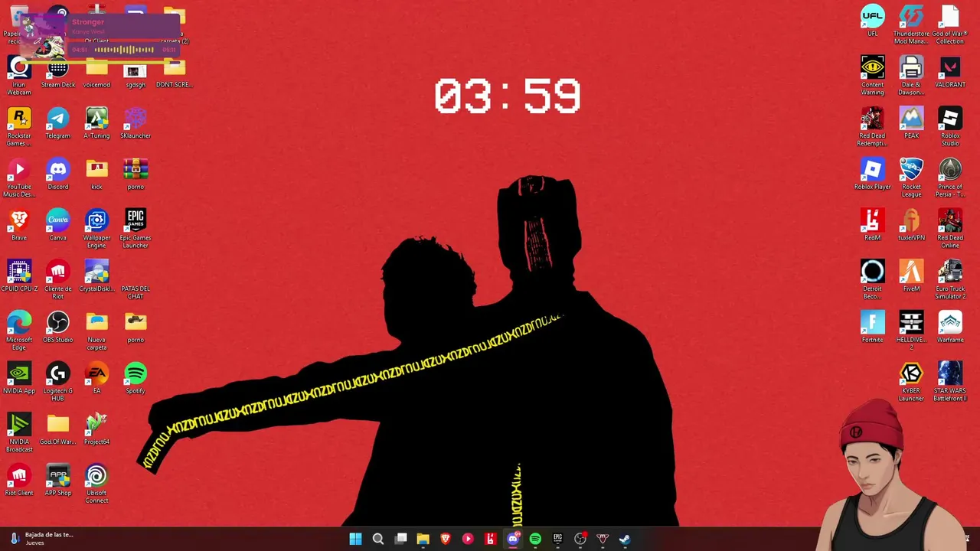Select the PATAS DEL CHAT label
The width and height of the screenshot is (980, 551).
click(x=136, y=292)
